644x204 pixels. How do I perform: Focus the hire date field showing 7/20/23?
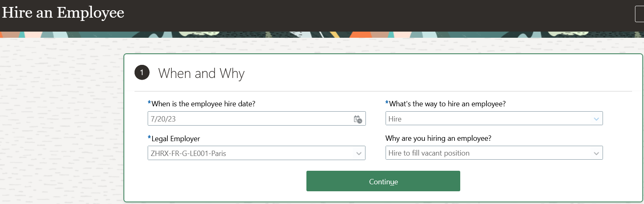pos(256,119)
